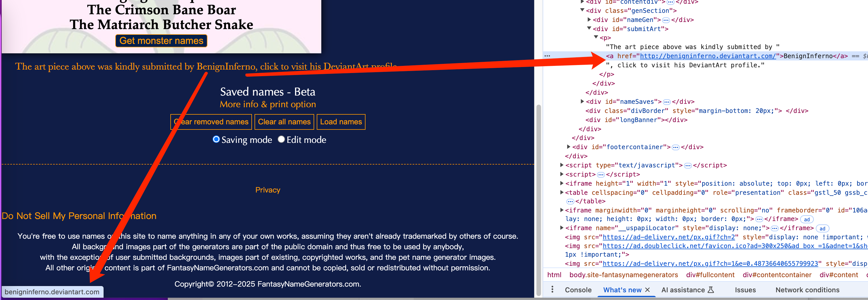Click ad badge after __uspapiLocator iframe
The image size is (868, 300).
[x=823, y=228]
